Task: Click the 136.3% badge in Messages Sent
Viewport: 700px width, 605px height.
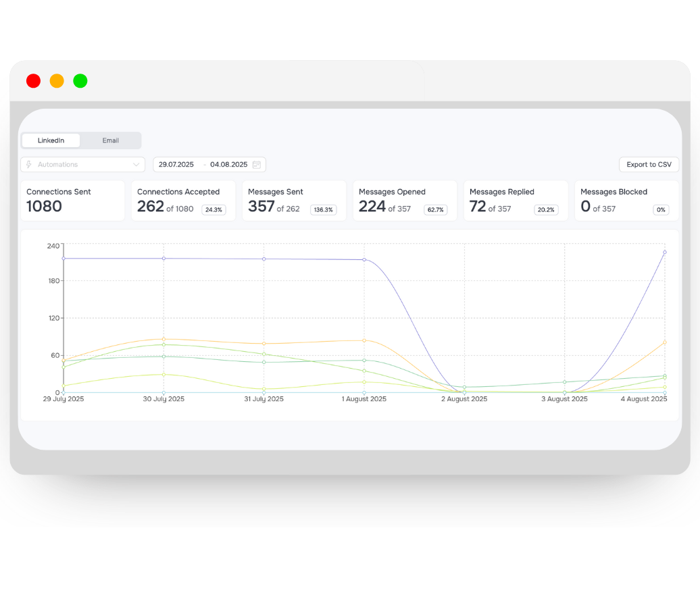Action: click(x=323, y=210)
